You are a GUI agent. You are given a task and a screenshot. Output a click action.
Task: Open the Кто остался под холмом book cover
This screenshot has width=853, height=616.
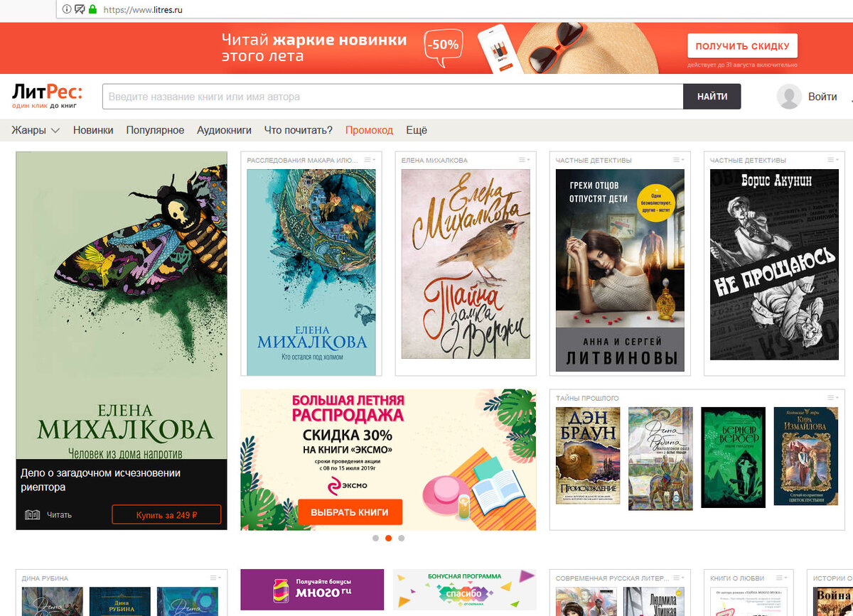point(311,271)
